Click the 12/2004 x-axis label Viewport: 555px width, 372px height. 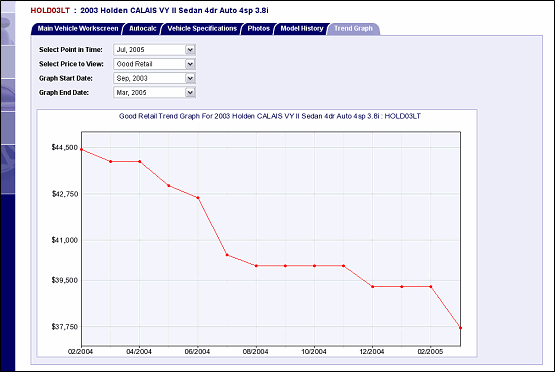click(x=372, y=352)
